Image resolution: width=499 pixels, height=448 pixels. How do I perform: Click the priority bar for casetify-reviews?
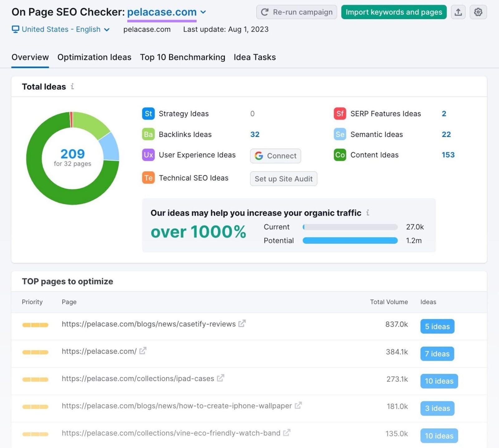click(x=35, y=325)
